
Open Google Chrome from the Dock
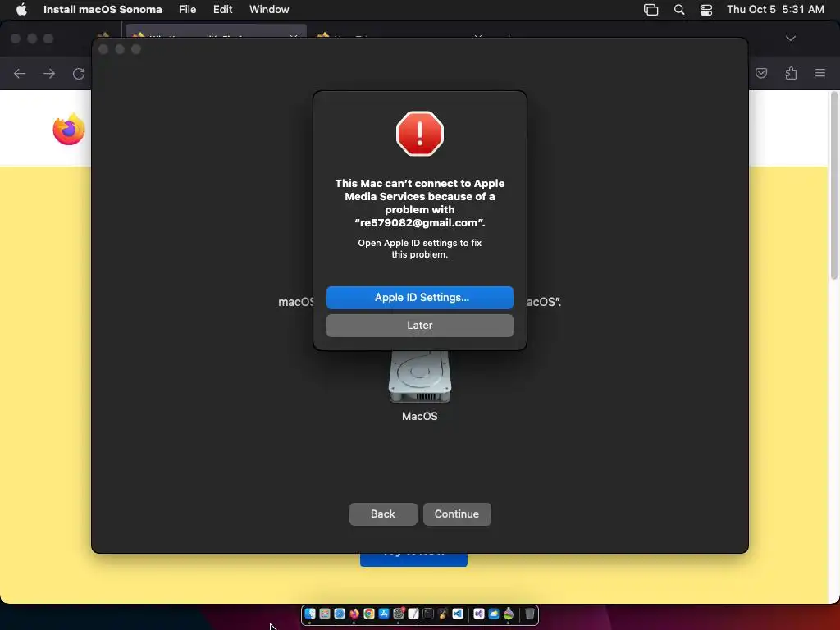point(369,614)
